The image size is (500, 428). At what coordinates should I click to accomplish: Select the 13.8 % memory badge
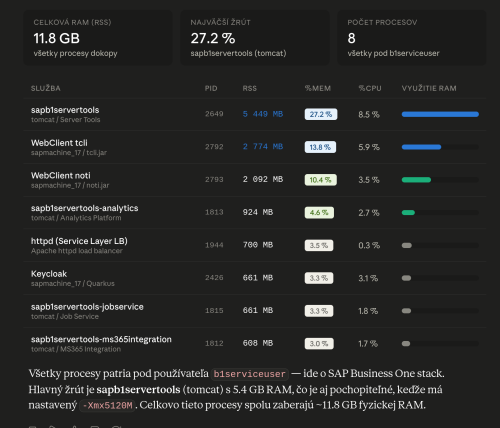[x=320, y=147]
